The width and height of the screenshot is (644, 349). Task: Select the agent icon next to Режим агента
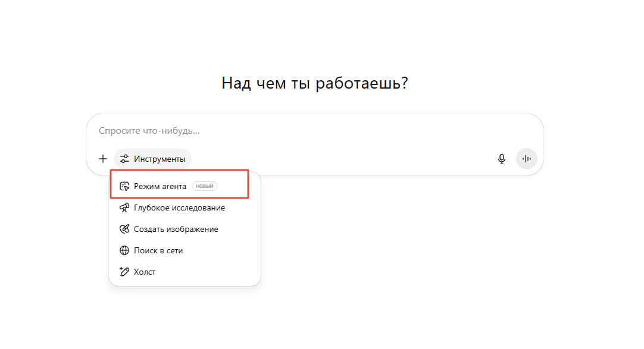coord(125,185)
